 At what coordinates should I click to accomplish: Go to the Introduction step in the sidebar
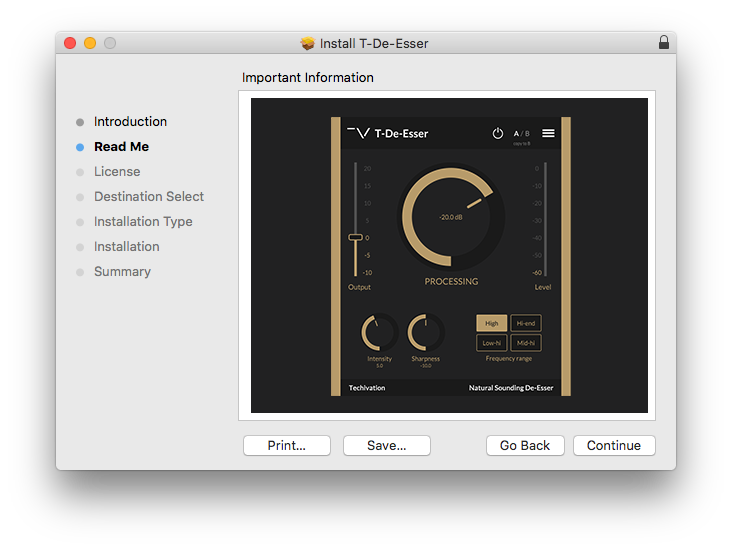(130, 122)
